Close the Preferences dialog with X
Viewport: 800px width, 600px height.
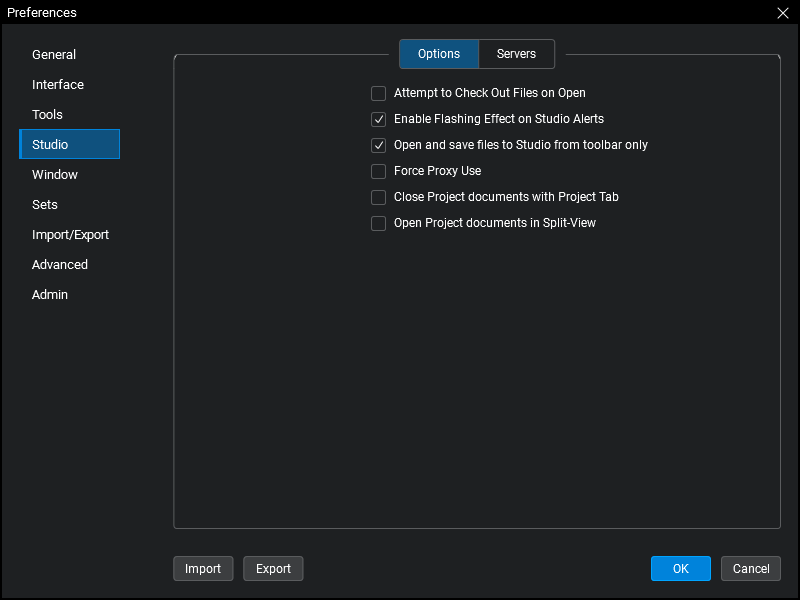click(x=782, y=13)
